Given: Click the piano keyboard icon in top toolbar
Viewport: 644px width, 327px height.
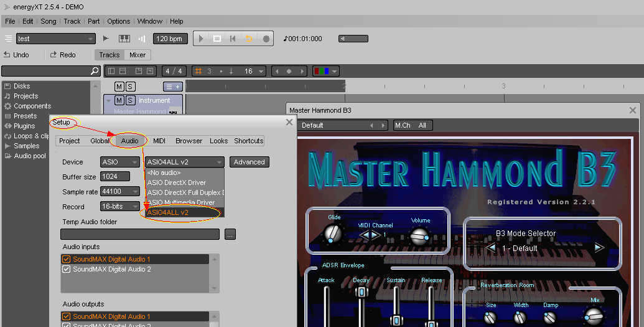Looking at the screenshot, I should (124, 39).
